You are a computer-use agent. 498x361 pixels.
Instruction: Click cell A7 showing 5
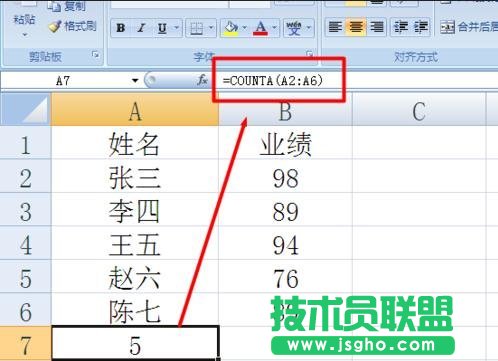click(x=135, y=344)
